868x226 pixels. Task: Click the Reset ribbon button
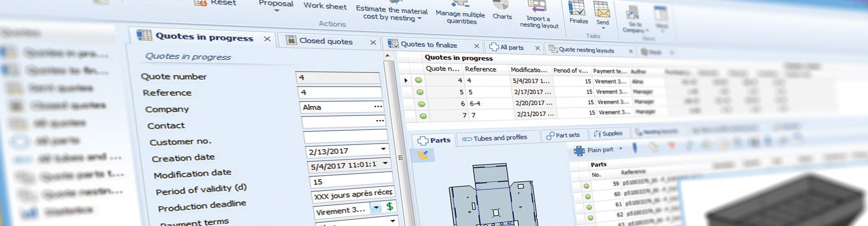click(x=216, y=3)
